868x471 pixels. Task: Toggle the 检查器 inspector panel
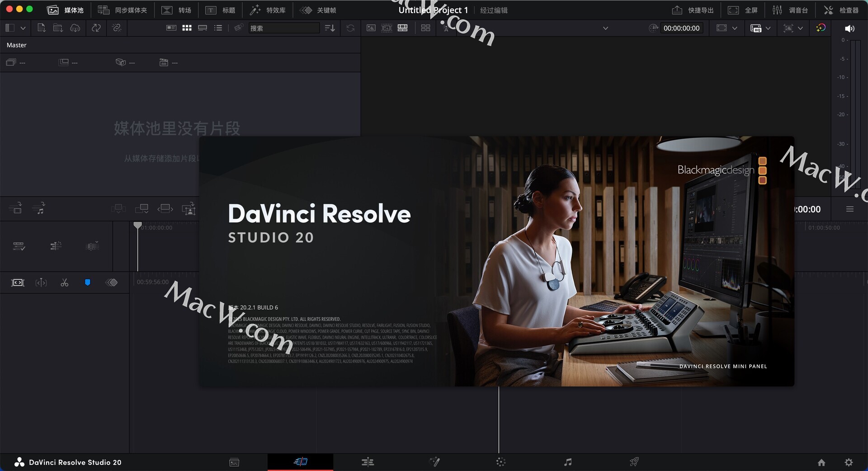[x=841, y=10]
